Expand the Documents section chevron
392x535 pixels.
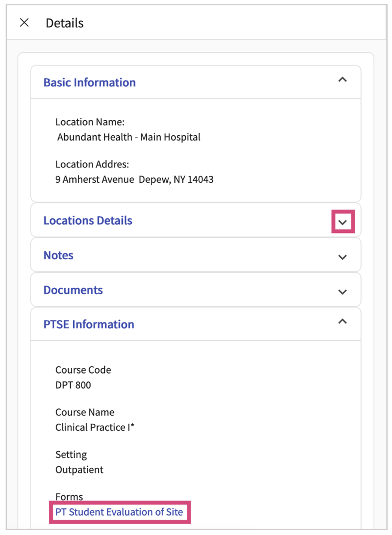(342, 291)
